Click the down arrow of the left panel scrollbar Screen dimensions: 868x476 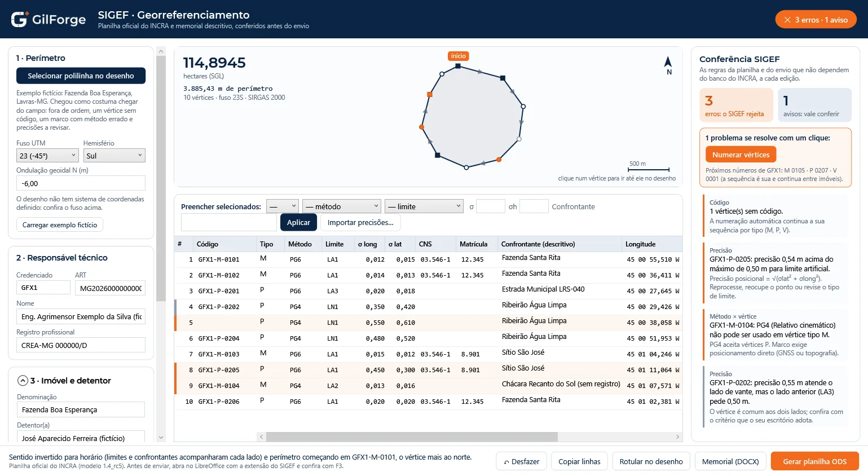(161, 437)
